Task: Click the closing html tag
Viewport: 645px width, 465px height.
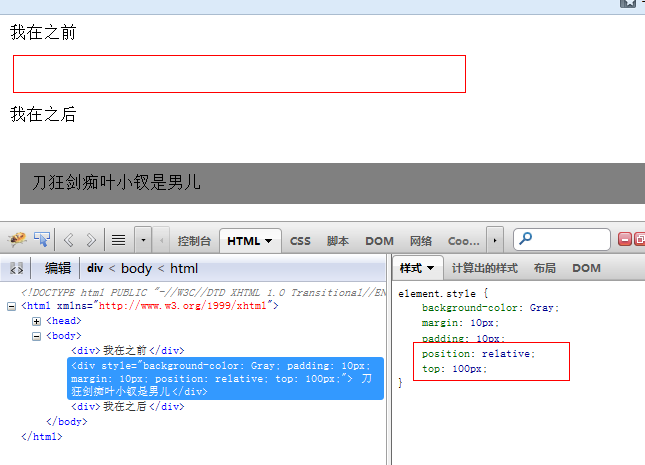Action: click(42, 437)
